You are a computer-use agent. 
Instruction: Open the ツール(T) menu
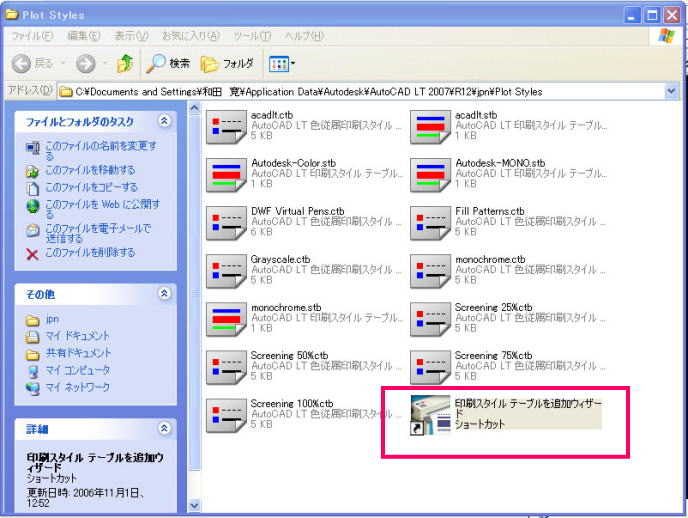tap(252, 36)
